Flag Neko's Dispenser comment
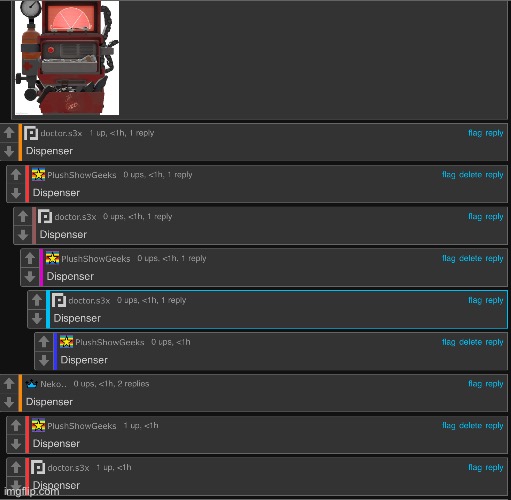 tap(475, 384)
